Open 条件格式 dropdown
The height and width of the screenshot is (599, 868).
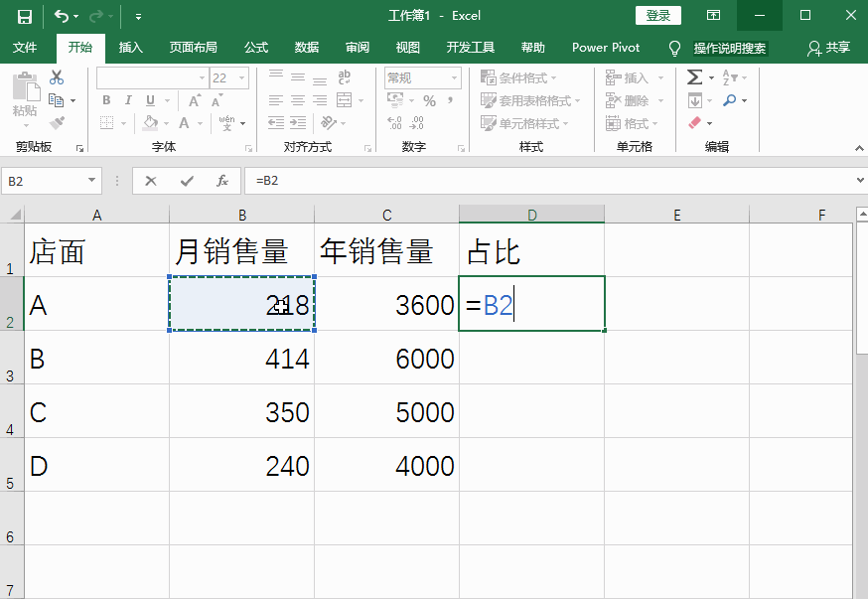tap(518, 77)
